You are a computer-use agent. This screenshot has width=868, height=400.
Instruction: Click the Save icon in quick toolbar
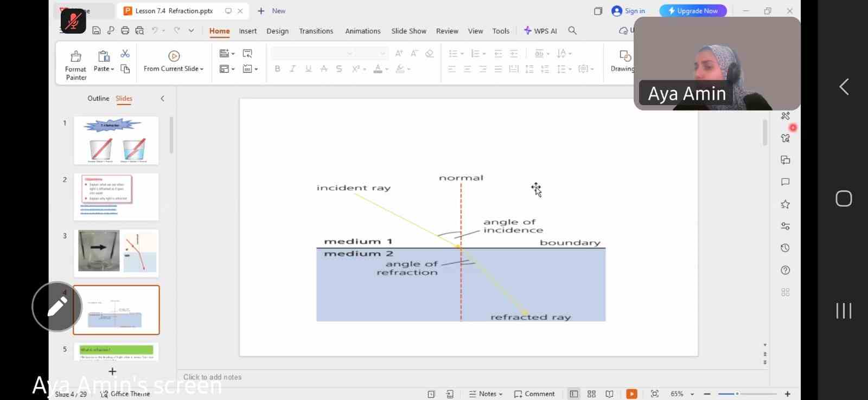click(97, 31)
